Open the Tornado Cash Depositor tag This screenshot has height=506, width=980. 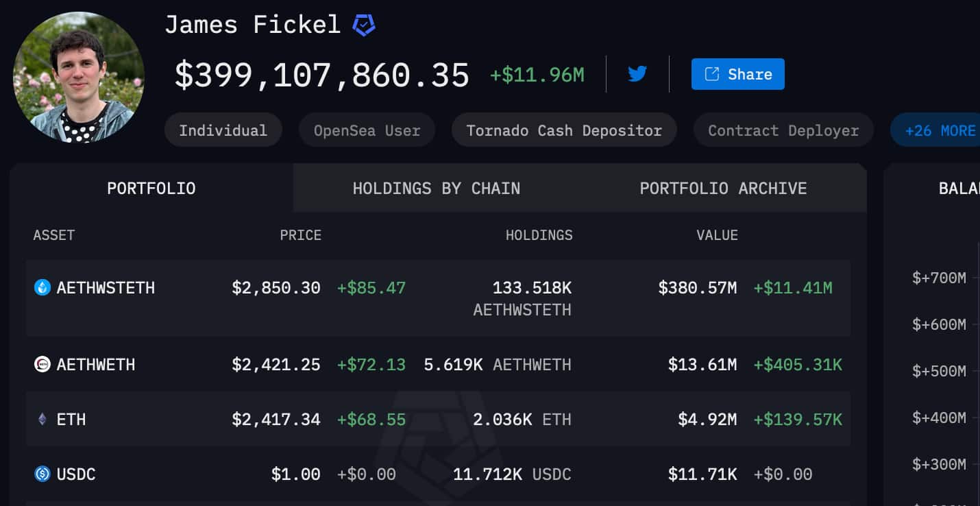click(563, 129)
